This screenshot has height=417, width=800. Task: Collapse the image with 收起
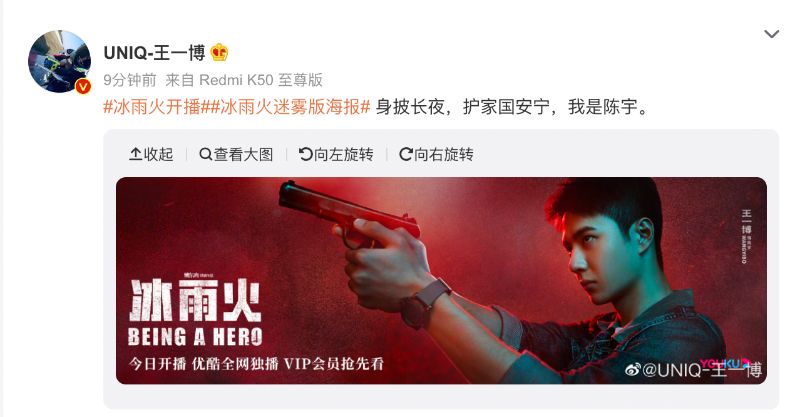coord(151,154)
